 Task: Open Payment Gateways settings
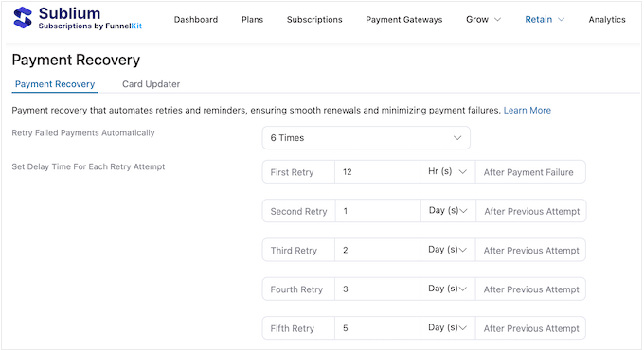tap(404, 19)
